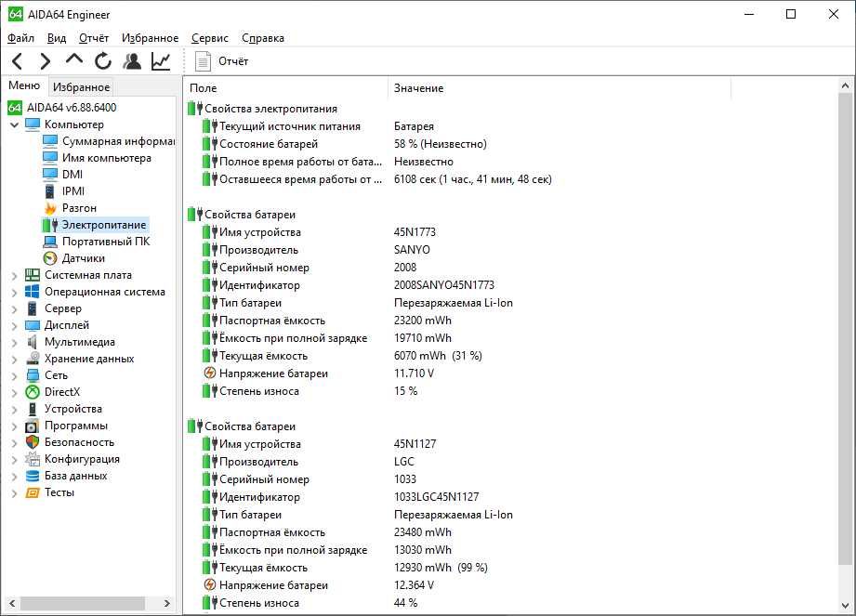Open the user profile toolbar icon
This screenshot has height=616, width=856.
tap(132, 61)
